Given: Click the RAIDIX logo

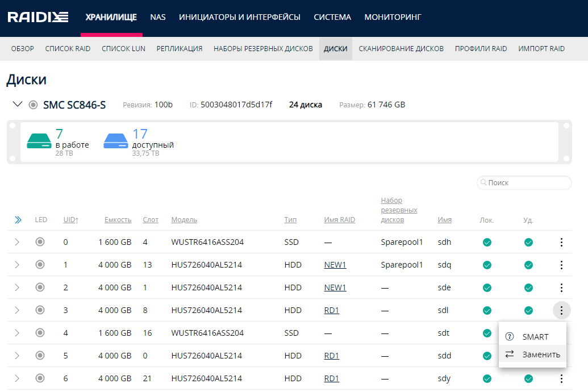Looking at the screenshot, I should tap(38, 17).
